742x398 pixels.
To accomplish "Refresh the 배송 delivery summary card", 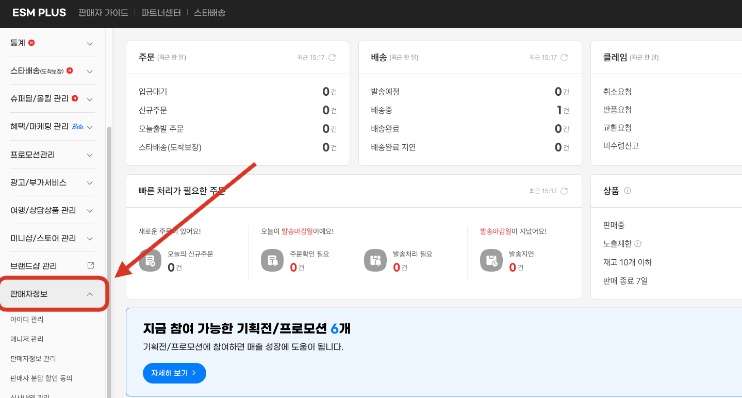I will [x=564, y=57].
